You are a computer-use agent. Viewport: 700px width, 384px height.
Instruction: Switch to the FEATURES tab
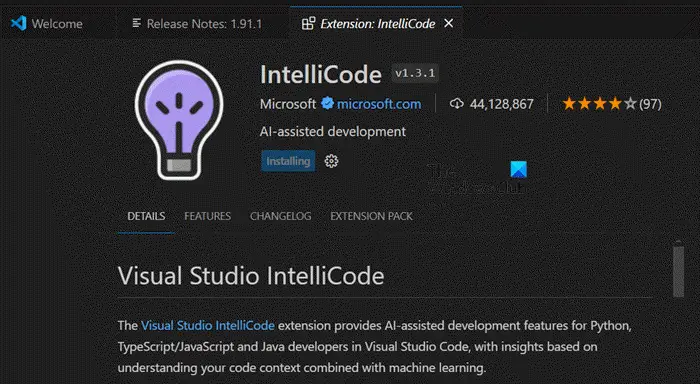point(208,216)
